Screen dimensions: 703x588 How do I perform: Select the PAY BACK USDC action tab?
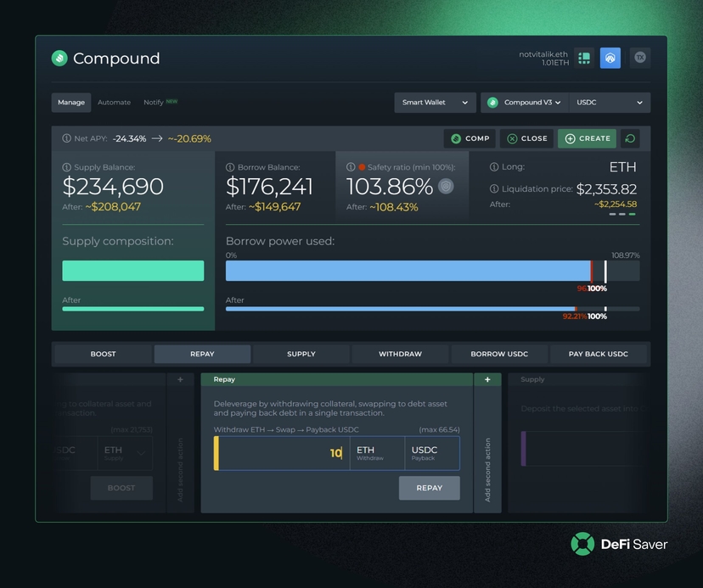click(598, 354)
